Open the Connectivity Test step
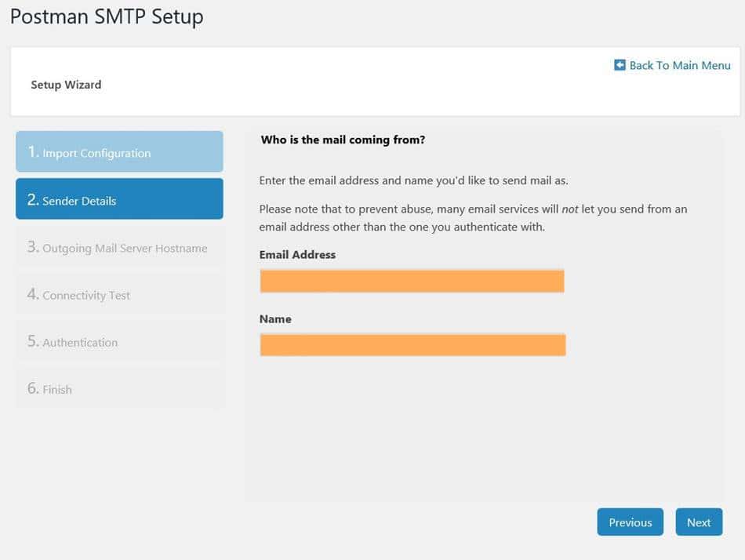 pyautogui.click(x=119, y=294)
